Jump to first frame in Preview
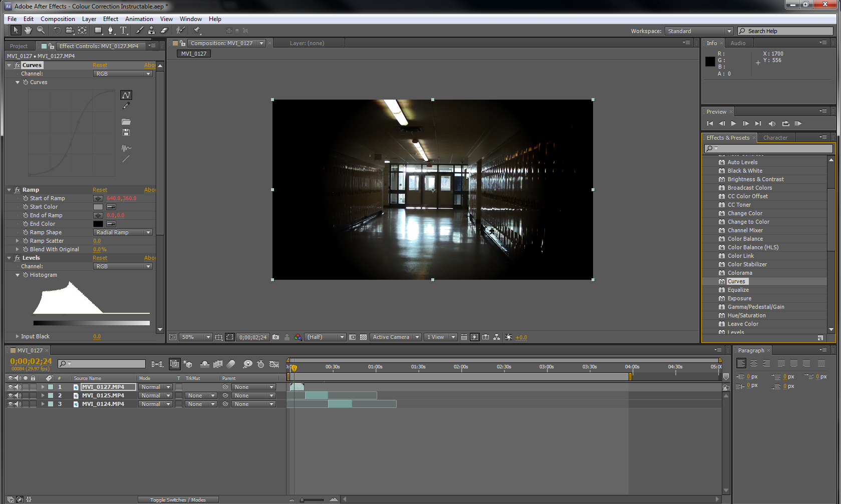This screenshot has height=504, width=841. pyautogui.click(x=710, y=124)
